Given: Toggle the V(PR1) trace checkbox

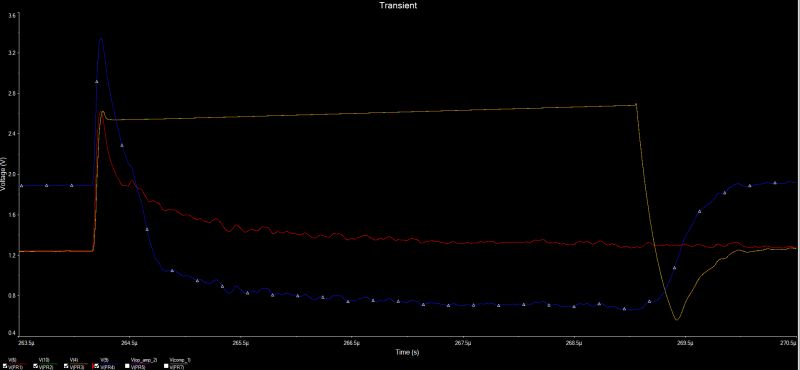Looking at the screenshot, I should click(5, 366).
